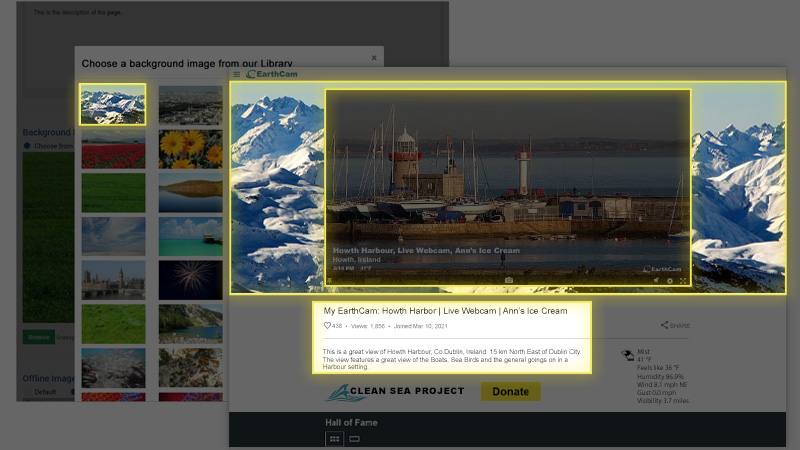Viewport: 800px width, 450px height.
Task: Click the green Browse button
Action: (39, 337)
